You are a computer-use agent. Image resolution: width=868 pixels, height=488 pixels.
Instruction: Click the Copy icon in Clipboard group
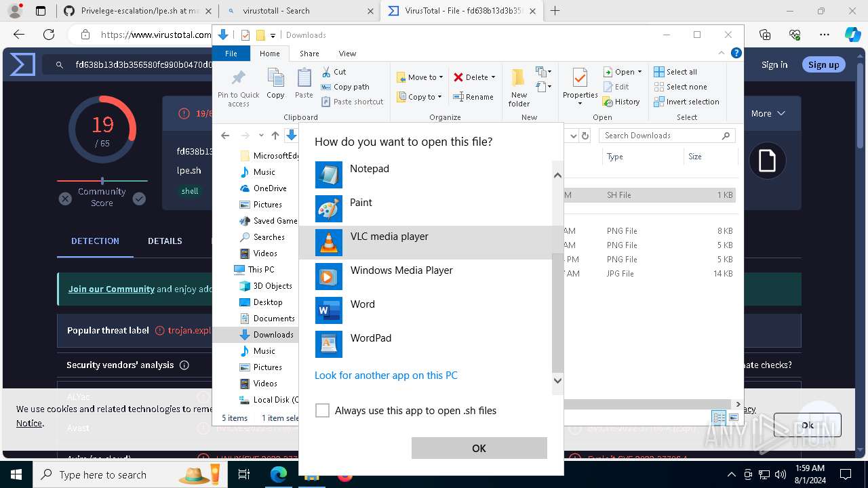[275, 83]
